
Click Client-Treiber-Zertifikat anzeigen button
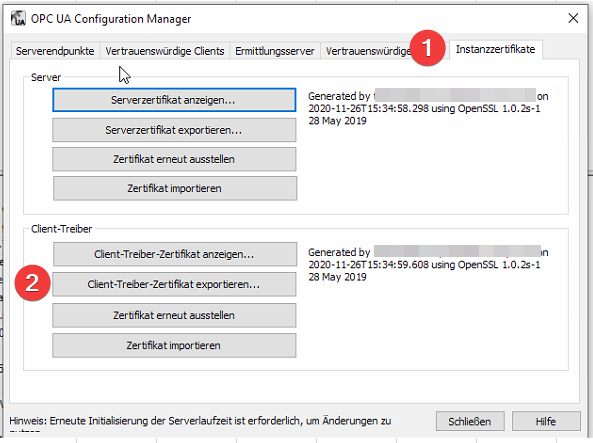coord(175,254)
